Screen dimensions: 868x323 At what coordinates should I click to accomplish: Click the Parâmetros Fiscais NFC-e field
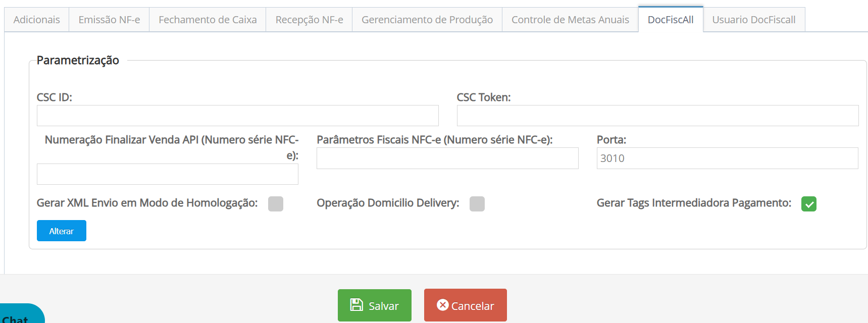pos(447,158)
